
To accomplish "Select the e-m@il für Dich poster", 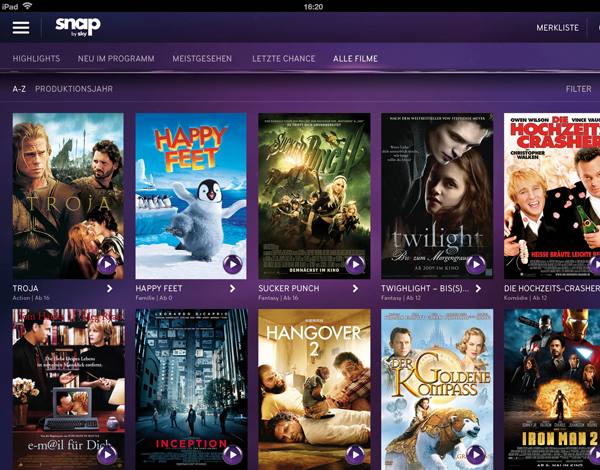I will [68, 390].
